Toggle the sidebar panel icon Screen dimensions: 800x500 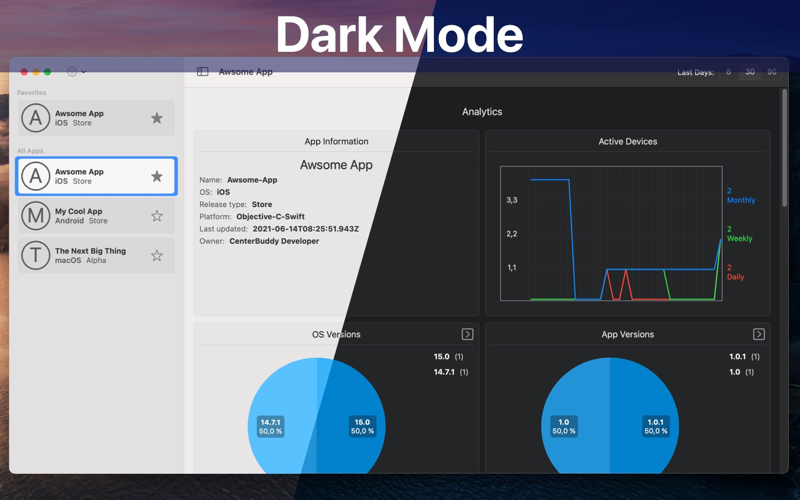pyautogui.click(x=203, y=72)
